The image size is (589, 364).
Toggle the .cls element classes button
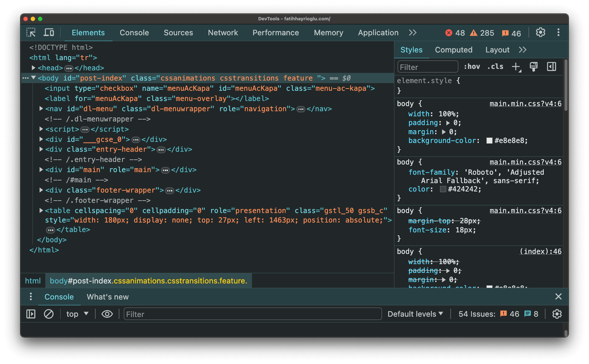click(495, 67)
